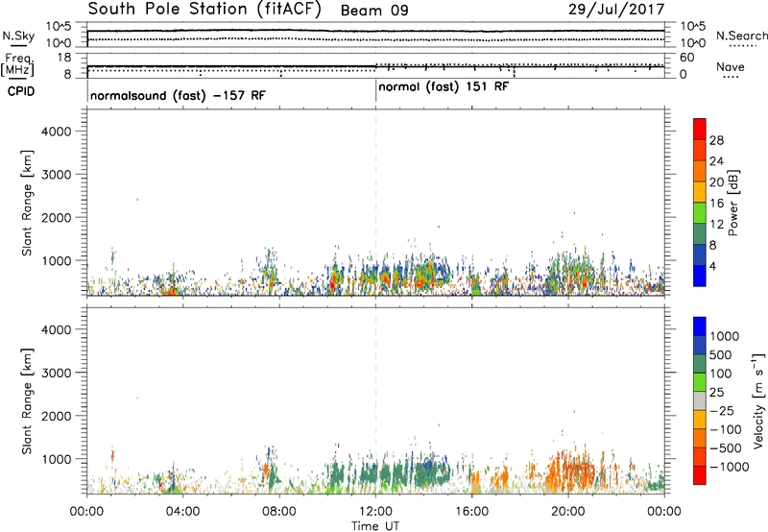This screenshot has width=768, height=532.
Task: Click the 20:00 time axis tick label
Action: point(568,512)
